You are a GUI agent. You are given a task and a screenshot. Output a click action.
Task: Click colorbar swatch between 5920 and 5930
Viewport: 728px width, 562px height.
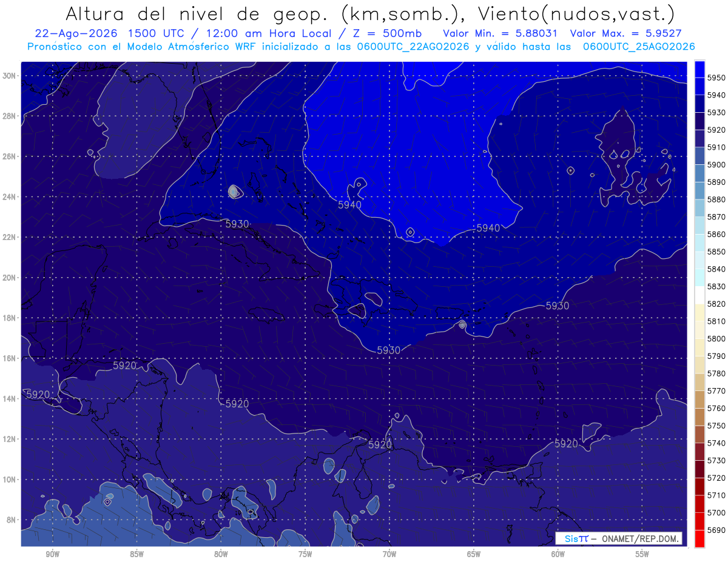point(699,121)
